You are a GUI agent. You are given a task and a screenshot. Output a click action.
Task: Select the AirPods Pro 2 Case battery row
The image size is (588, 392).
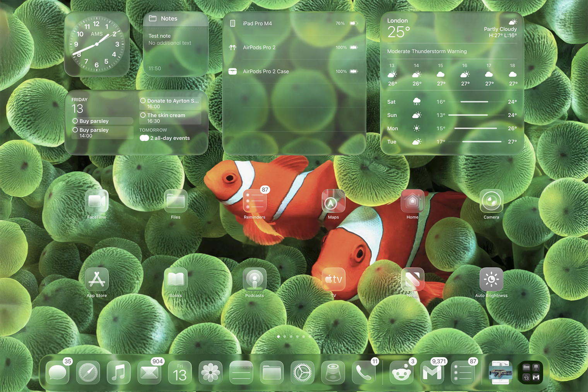294,72
